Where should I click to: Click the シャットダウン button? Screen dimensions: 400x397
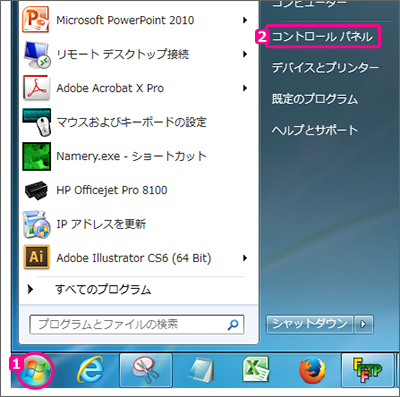click(310, 324)
